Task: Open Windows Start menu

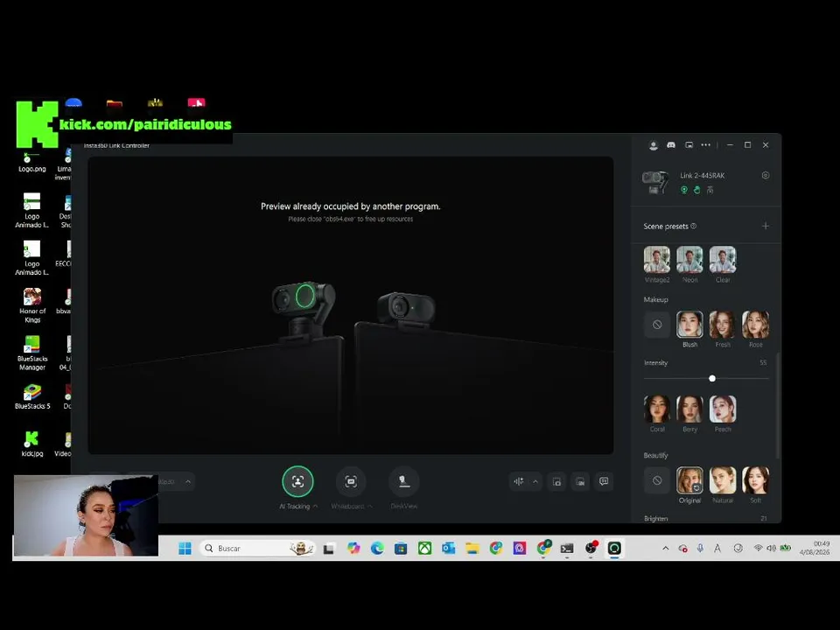Action: 185,548
